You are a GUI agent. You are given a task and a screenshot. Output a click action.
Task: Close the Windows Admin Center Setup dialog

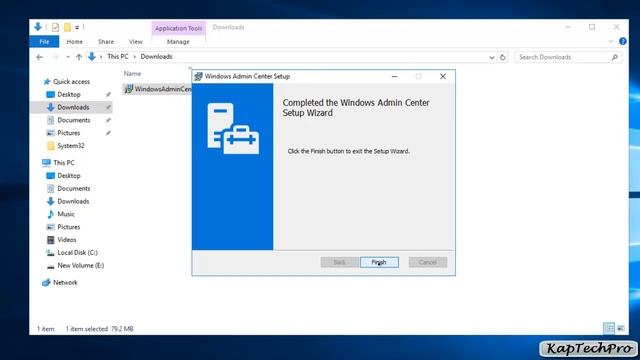[x=443, y=76]
